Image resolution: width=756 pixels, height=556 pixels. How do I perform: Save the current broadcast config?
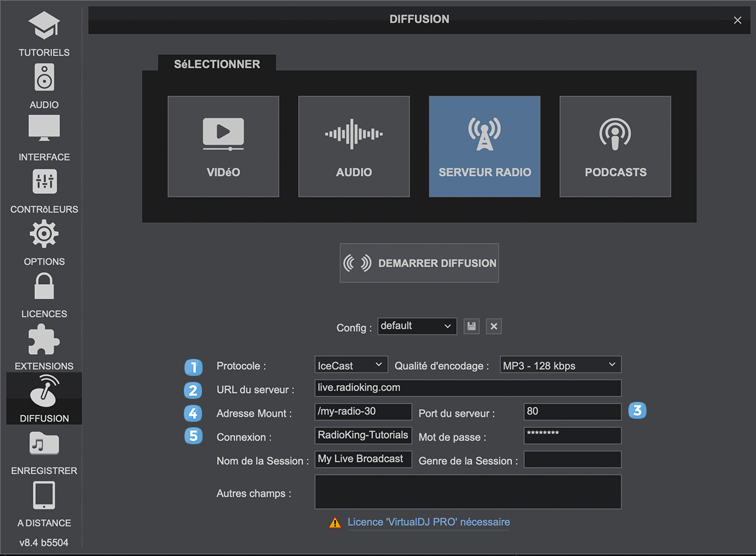[x=471, y=326]
